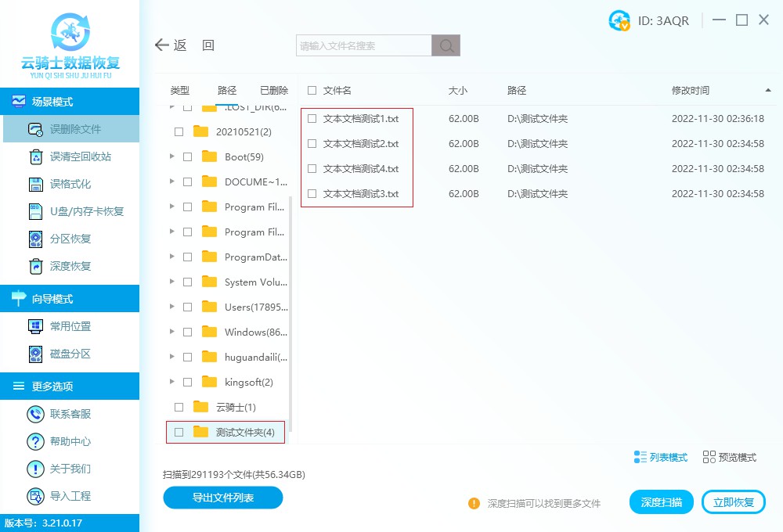Expand the Users folder tree
783x532 pixels.
click(x=172, y=307)
